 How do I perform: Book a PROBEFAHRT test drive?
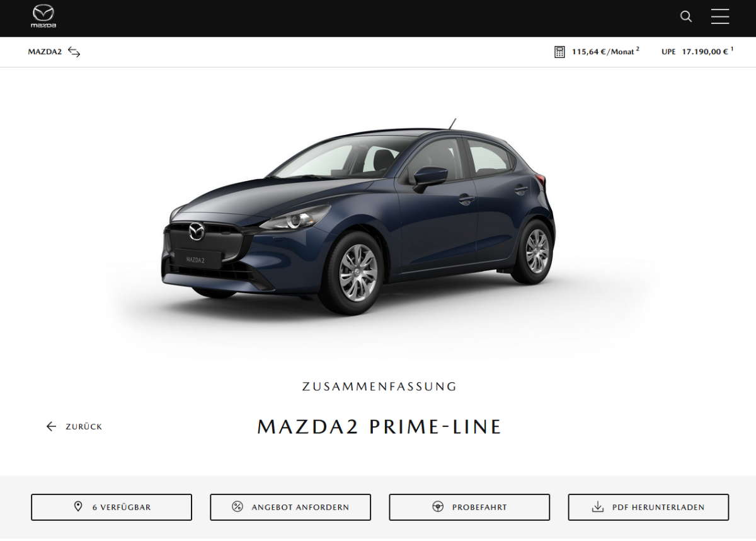[x=469, y=507]
